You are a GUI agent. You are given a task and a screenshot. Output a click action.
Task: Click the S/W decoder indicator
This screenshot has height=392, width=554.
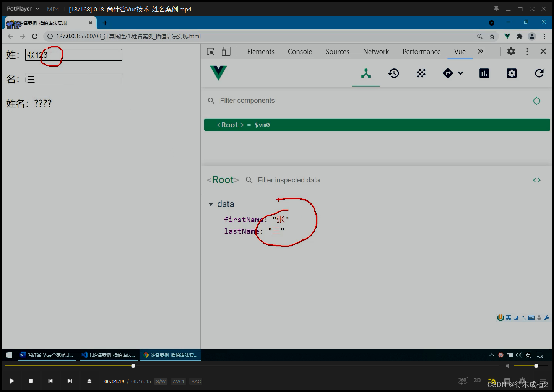[161, 381]
